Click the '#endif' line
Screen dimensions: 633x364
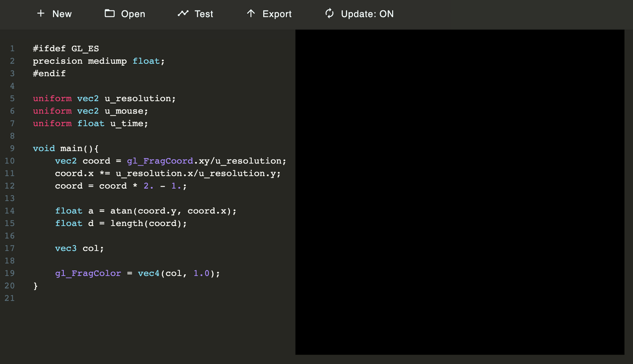pyautogui.click(x=49, y=74)
